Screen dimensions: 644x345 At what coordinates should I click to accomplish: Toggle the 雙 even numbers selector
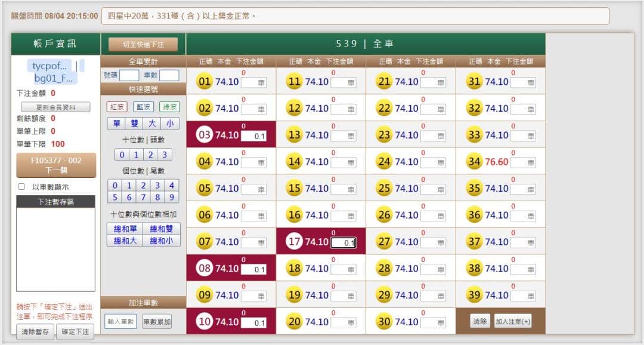tap(134, 124)
